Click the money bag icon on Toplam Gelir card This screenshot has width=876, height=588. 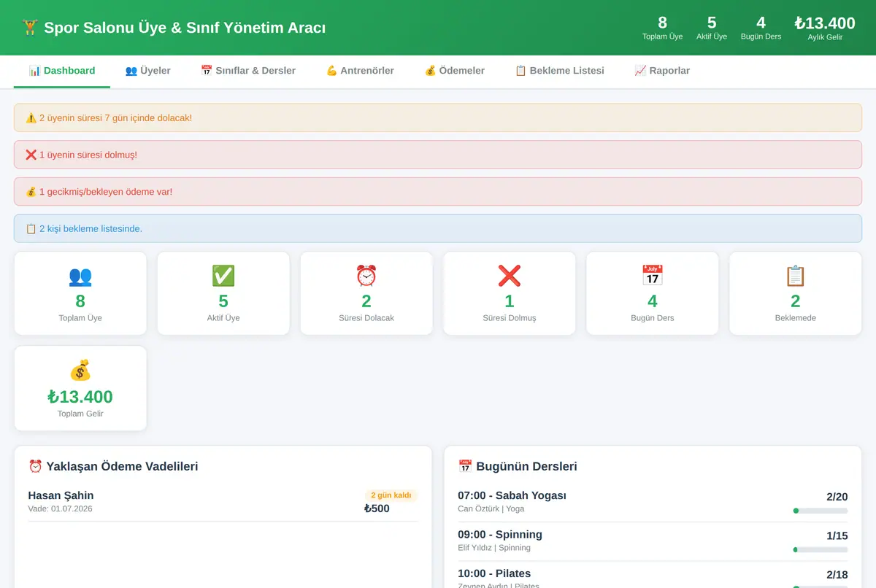tap(80, 371)
